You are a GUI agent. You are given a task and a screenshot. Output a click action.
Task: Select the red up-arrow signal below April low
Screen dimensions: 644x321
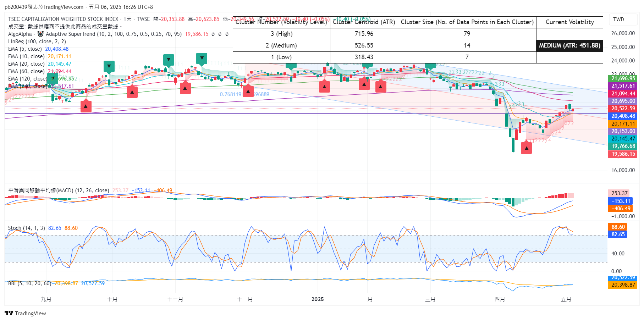pos(526,148)
